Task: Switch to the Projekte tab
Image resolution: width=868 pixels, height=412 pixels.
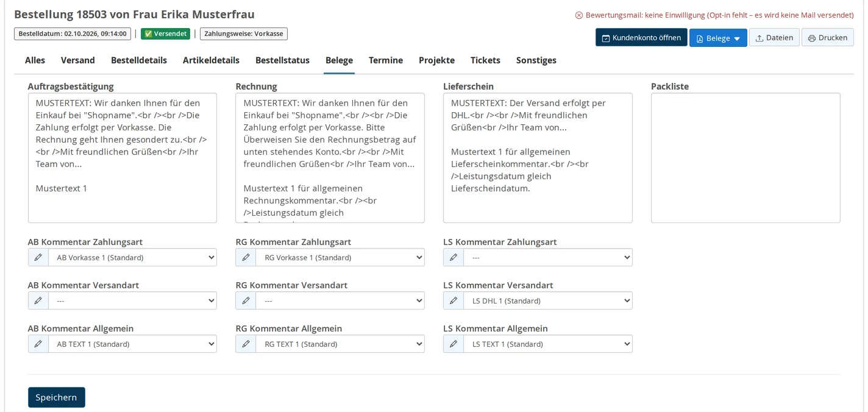Action: (436, 60)
